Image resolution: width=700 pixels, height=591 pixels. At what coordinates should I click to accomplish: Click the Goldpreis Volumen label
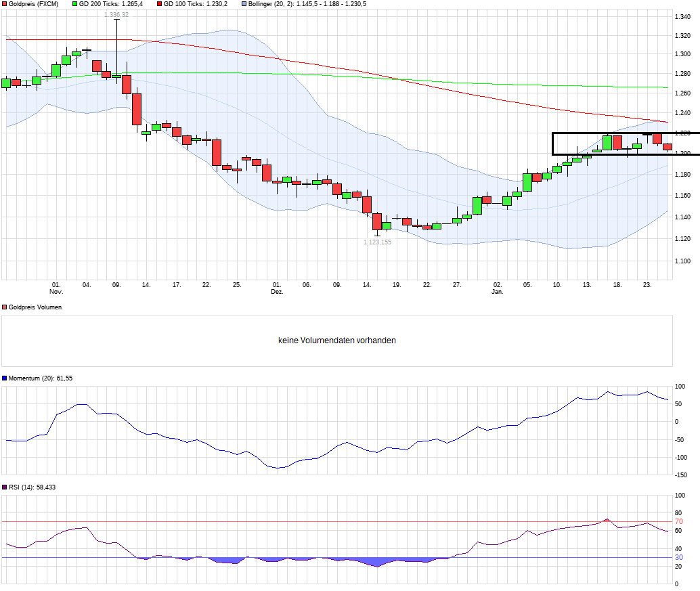[x=35, y=307]
